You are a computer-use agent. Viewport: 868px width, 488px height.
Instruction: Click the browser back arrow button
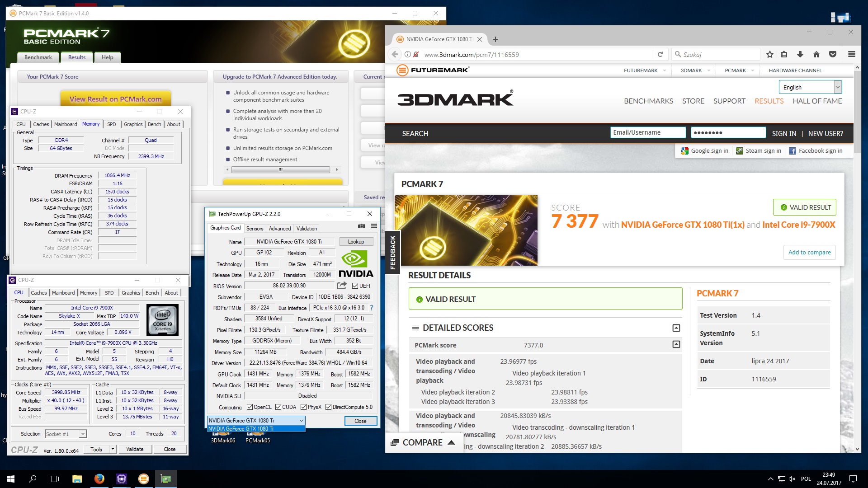coord(395,54)
